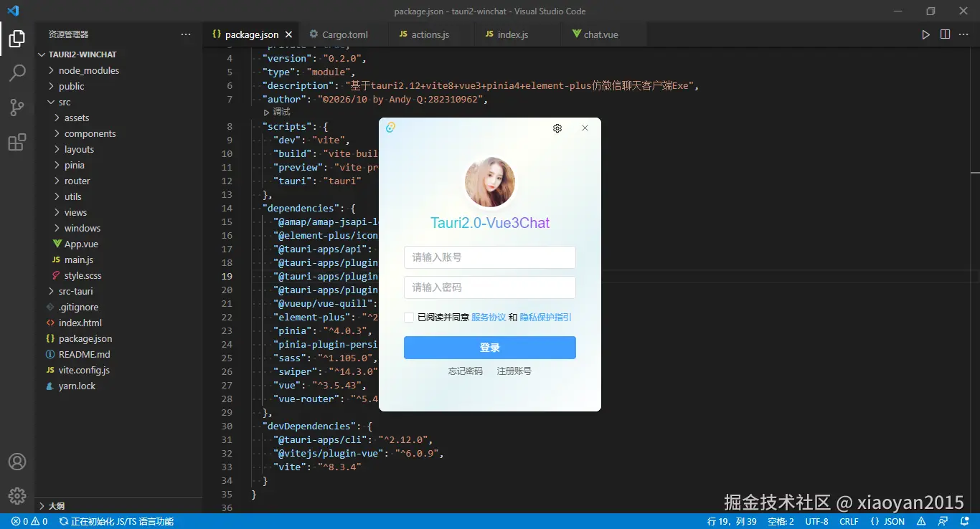Open the Accounts menu icon
Screen dimensions: 980x529
(x=17, y=462)
